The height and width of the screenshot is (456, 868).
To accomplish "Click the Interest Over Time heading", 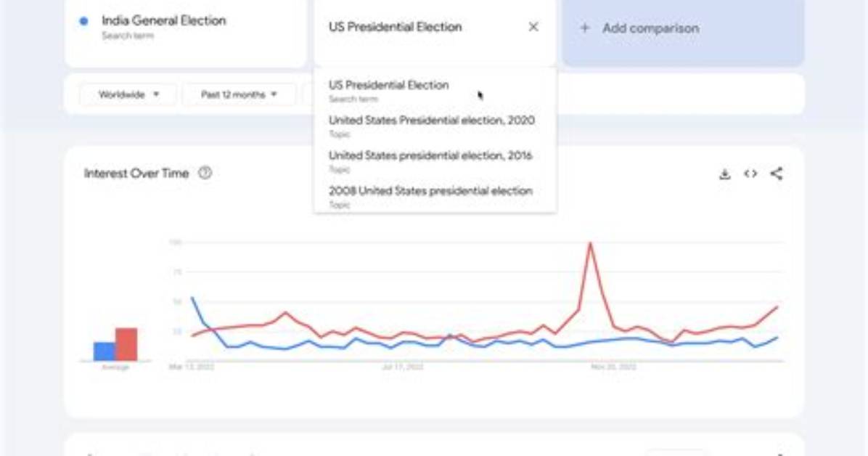I will tap(136, 174).
